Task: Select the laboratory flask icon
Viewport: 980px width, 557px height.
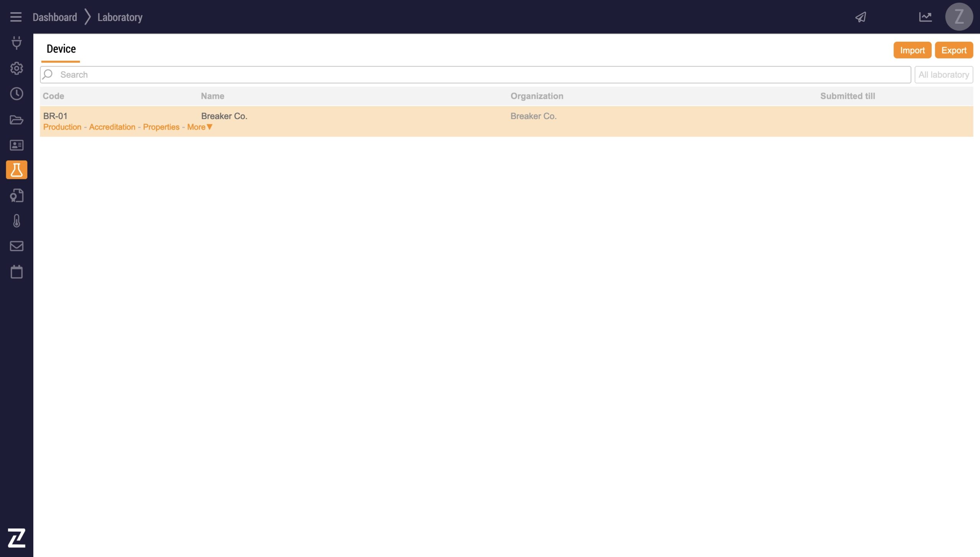Action: tap(16, 170)
